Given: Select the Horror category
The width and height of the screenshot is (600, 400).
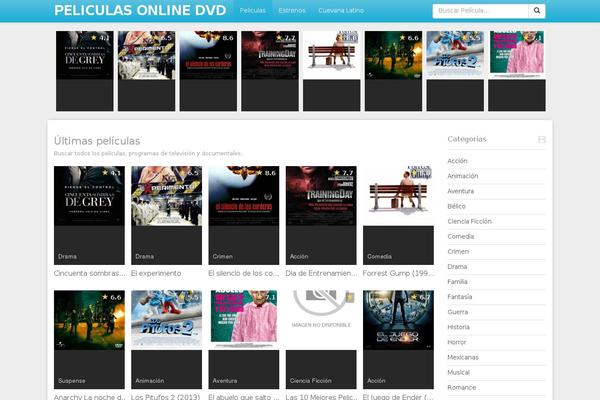Looking at the screenshot, I should tap(457, 342).
